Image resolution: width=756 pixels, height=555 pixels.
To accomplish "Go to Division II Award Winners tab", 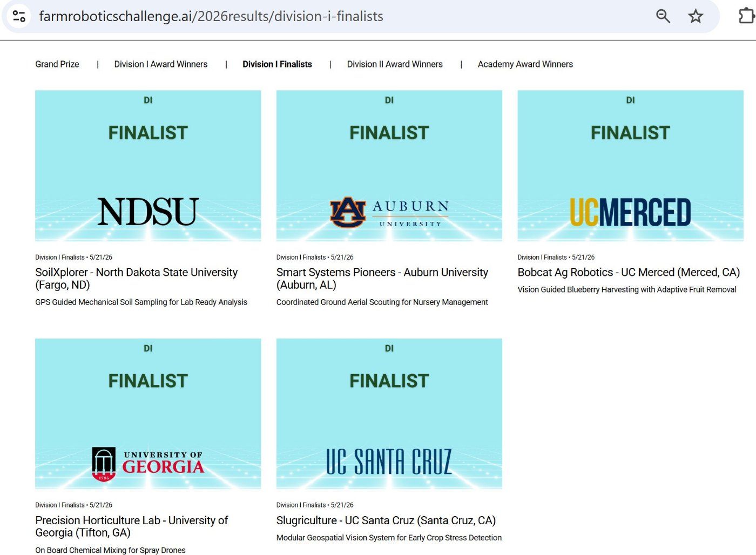I will coord(395,64).
